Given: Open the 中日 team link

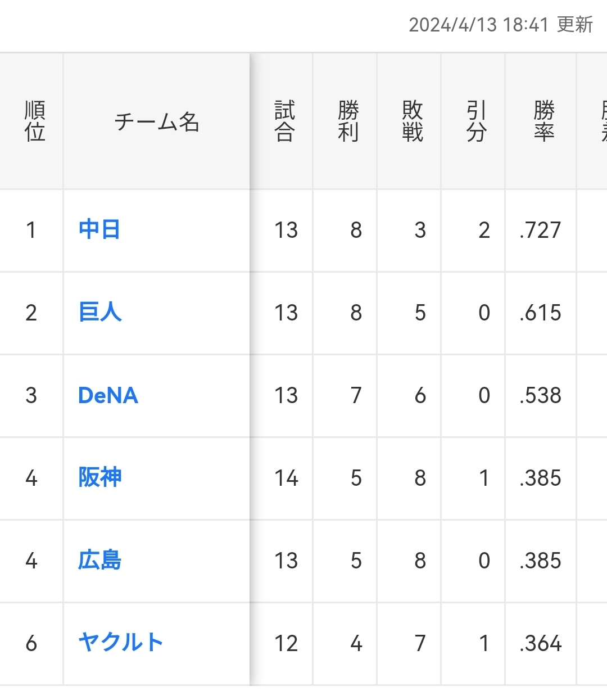Looking at the screenshot, I should tap(99, 230).
